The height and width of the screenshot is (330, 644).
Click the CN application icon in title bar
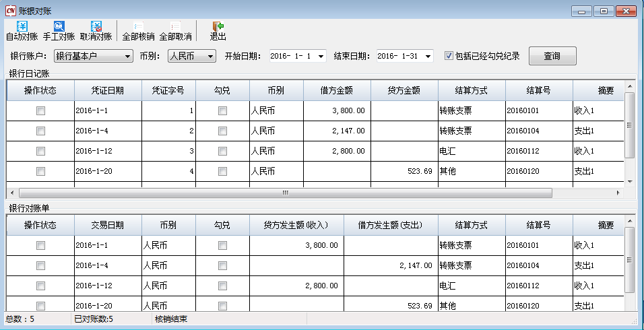coord(10,11)
